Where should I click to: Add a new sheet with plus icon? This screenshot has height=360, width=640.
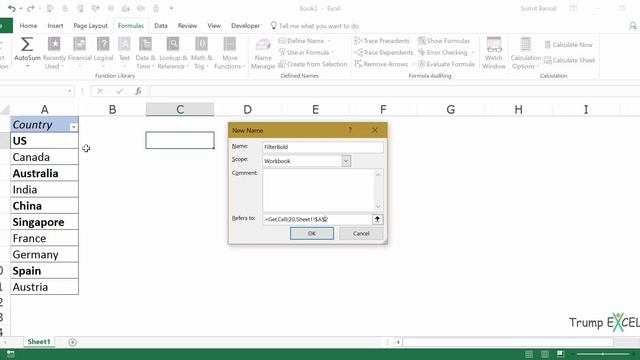pyautogui.click(x=72, y=342)
